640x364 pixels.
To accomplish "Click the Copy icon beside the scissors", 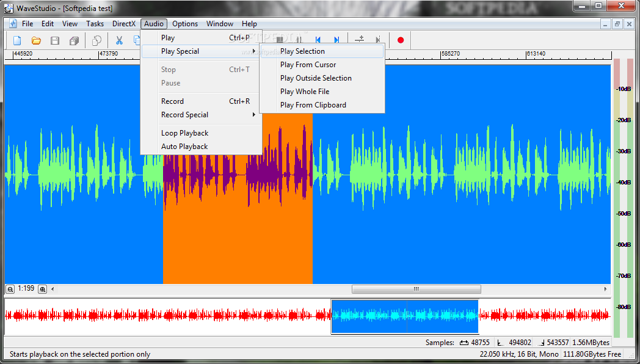I will tap(137, 40).
